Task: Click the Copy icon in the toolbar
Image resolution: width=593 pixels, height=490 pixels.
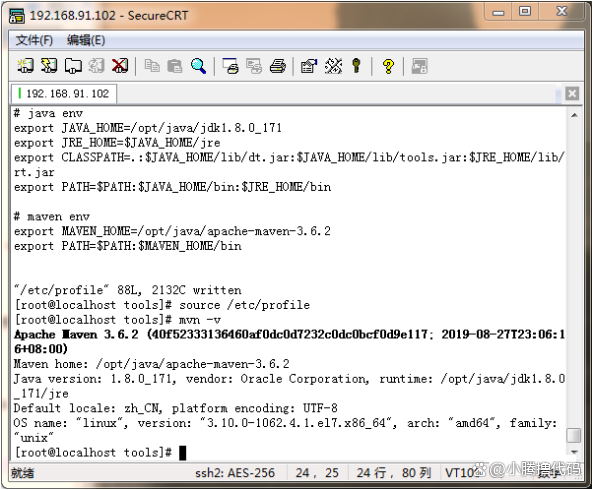Action: (152, 66)
